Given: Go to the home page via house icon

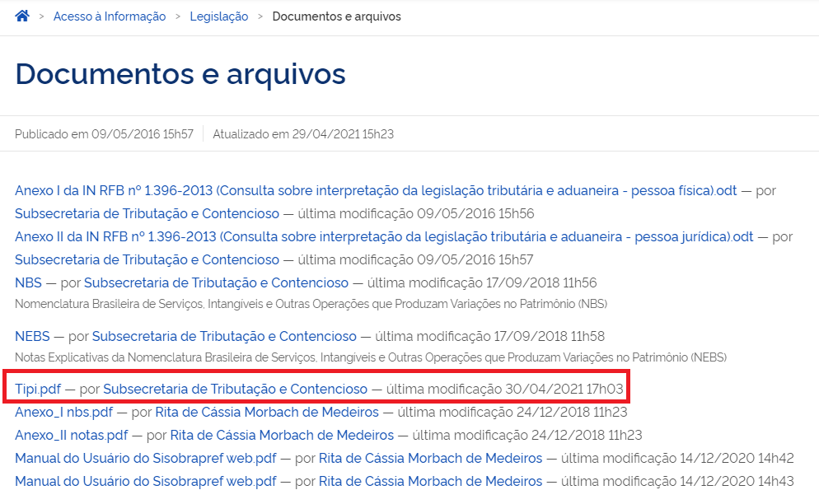Looking at the screenshot, I should click(x=22, y=16).
